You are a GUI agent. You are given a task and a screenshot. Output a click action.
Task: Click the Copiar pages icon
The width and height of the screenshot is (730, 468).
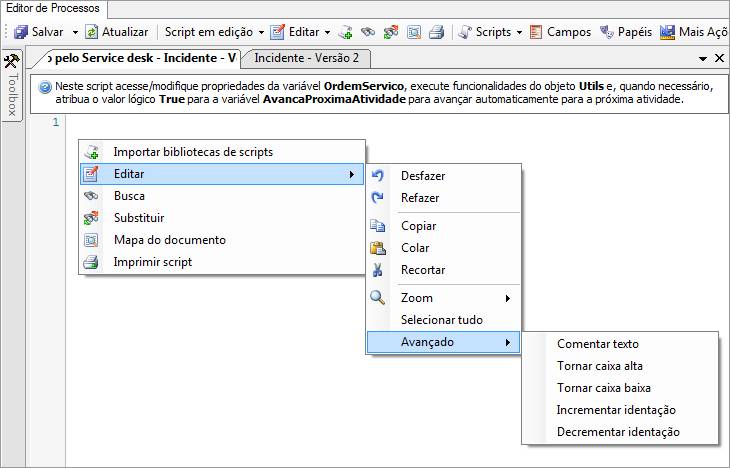tap(378, 225)
